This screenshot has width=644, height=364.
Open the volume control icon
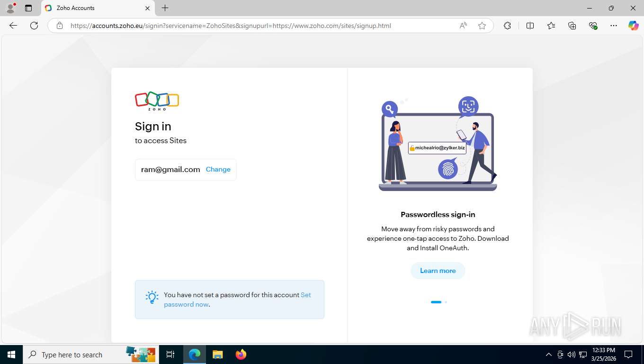coord(571,355)
